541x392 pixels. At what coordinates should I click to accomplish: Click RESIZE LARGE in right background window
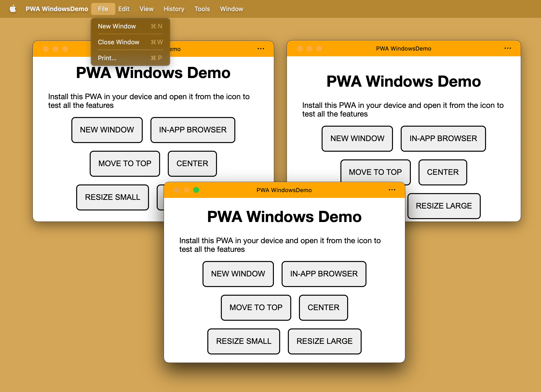coord(444,206)
